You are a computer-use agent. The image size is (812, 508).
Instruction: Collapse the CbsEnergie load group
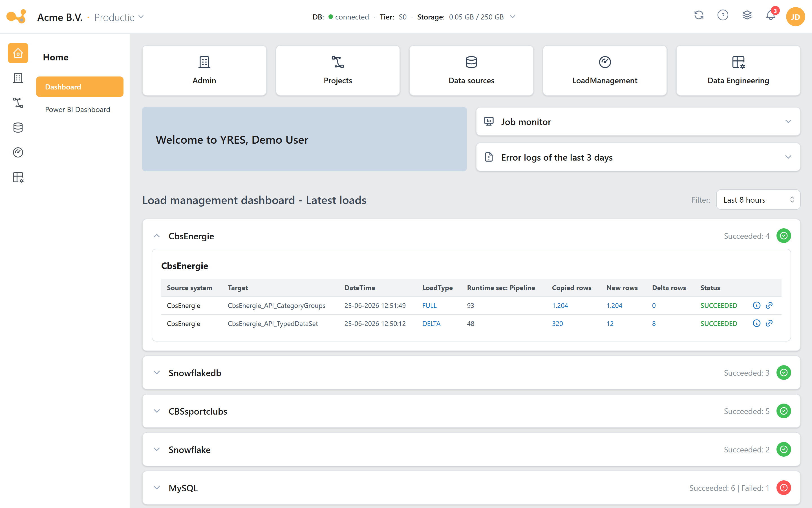[157, 236]
